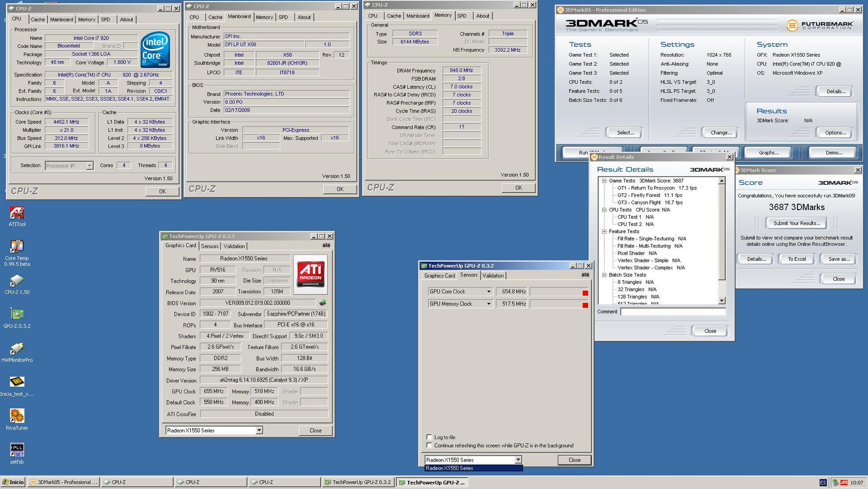Click the Result Details vertical scrollbar thumb
Viewport: 868px width, 489px height.
pyautogui.click(x=721, y=232)
